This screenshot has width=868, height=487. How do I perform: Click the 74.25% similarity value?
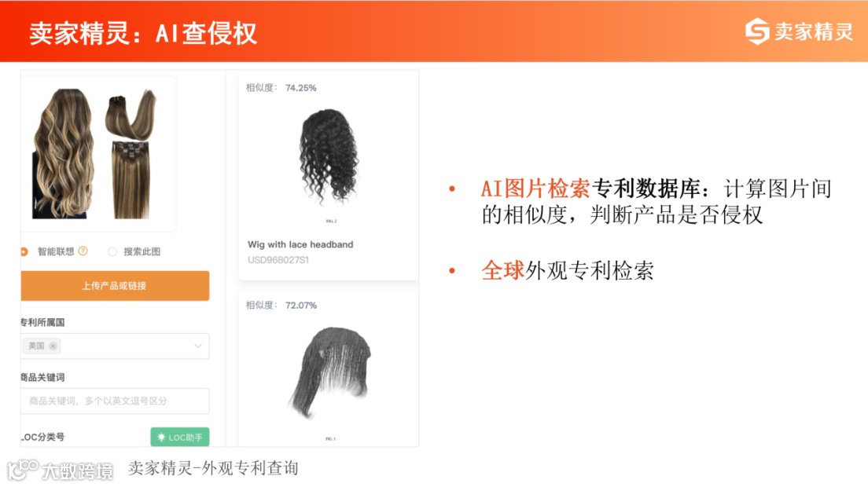tap(300, 88)
